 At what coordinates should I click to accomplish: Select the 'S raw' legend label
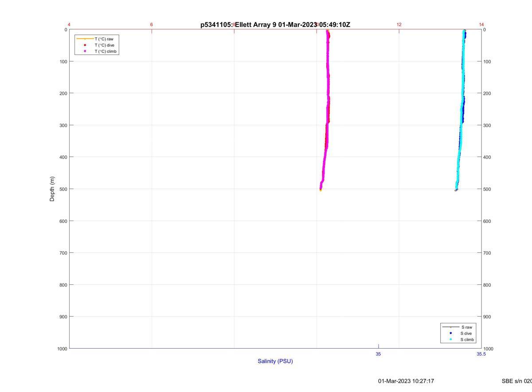pos(466,327)
